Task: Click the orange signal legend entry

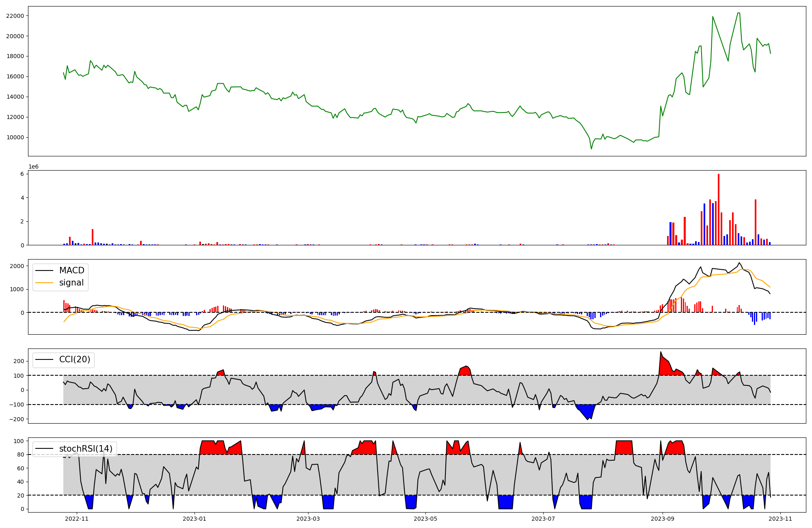Action: pyautogui.click(x=71, y=283)
